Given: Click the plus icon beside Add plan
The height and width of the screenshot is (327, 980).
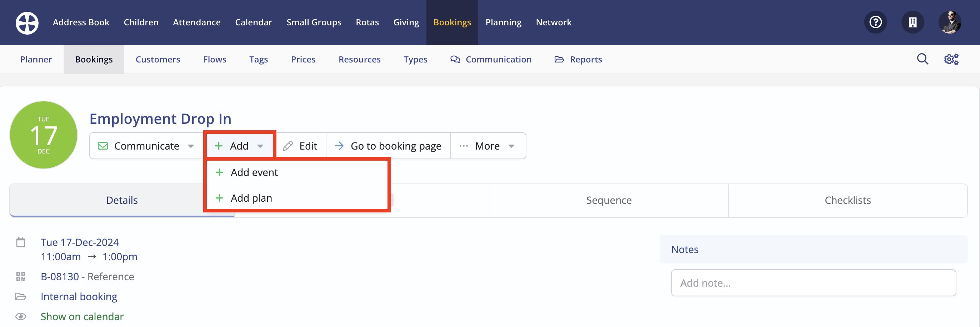Looking at the screenshot, I should coord(219,198).
